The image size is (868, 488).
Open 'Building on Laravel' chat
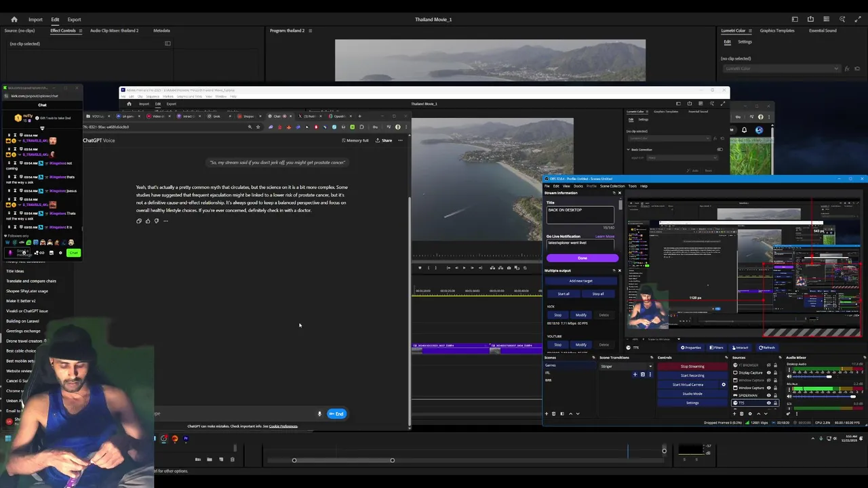coord(22,321)
